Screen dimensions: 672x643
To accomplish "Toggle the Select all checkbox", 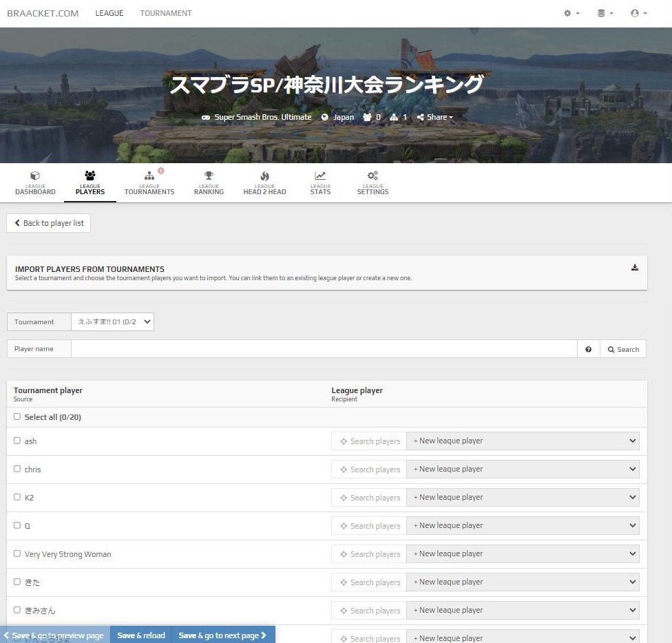I will [17, 417].
